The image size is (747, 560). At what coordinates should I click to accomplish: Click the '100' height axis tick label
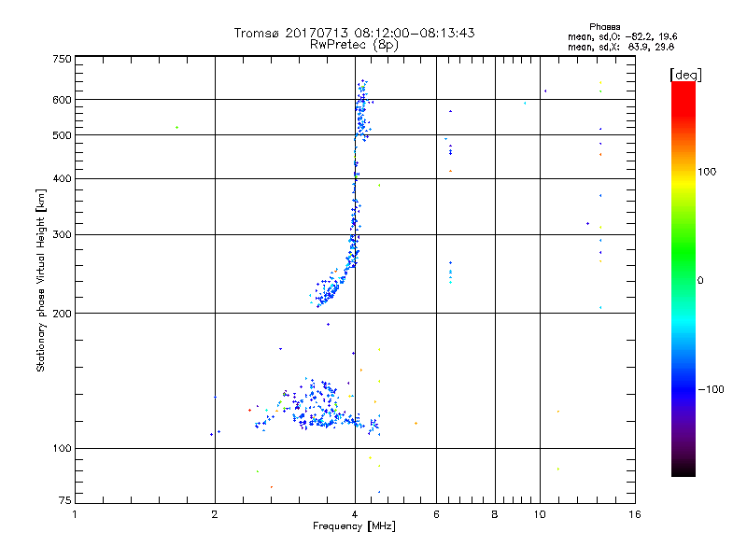[62, 448]
